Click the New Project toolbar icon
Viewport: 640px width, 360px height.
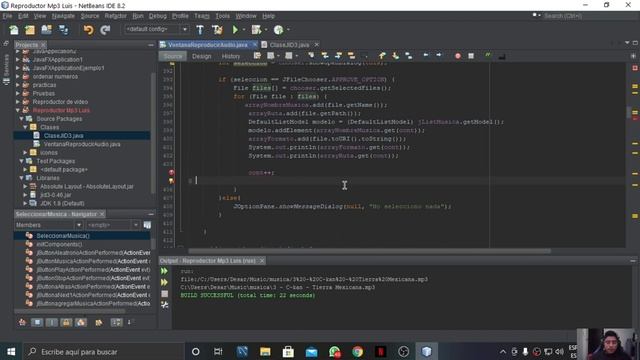[30, 30]
